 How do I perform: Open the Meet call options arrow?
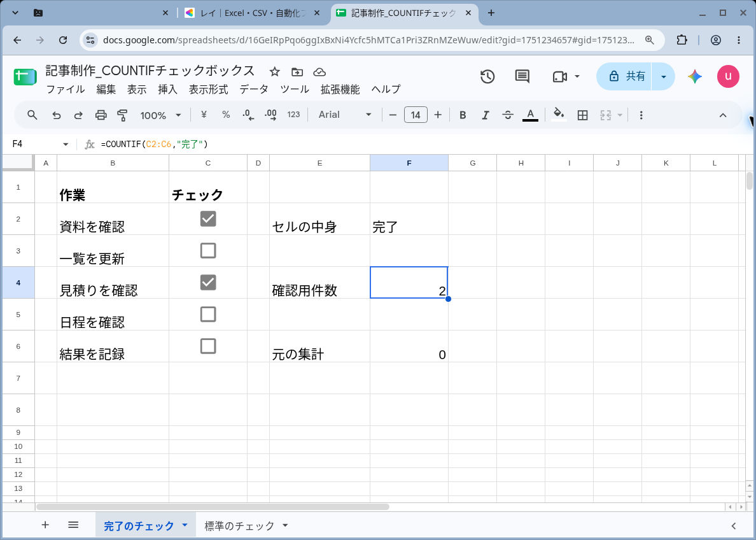pyautogui.click(x=577, y=76)
